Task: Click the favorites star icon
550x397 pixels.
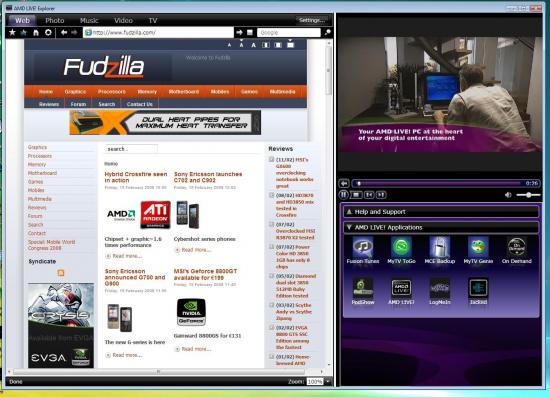Action: click(12, 33)
